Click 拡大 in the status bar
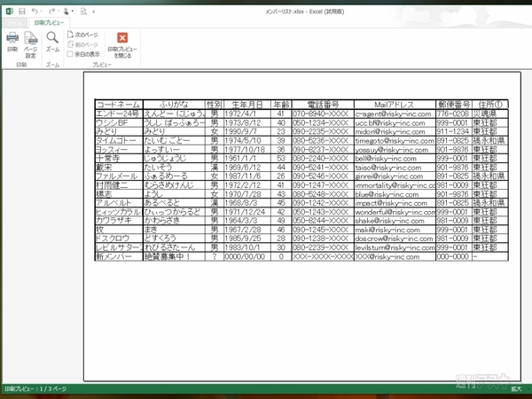The image size is (532, 399). click(516, 389)
